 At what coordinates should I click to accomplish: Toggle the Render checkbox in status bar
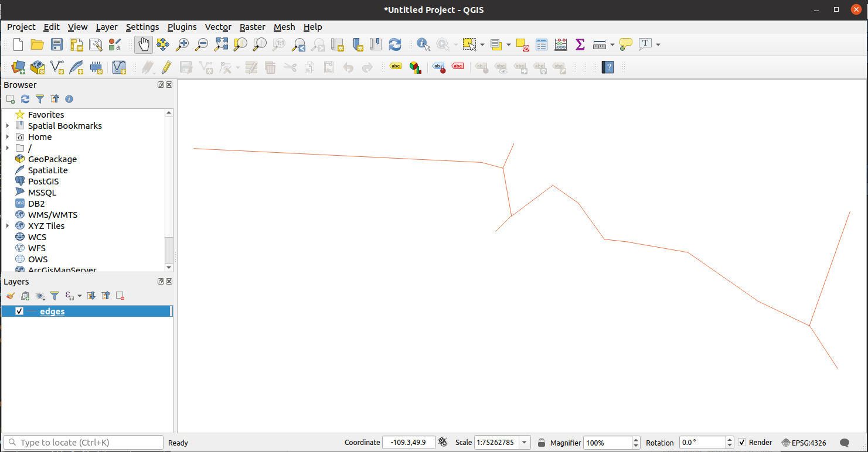[x=742, y=443]
